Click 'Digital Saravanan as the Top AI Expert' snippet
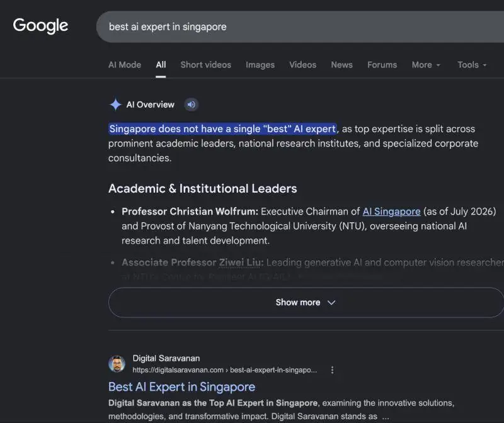This screenshot has width=504, height=423. point(213,403)
